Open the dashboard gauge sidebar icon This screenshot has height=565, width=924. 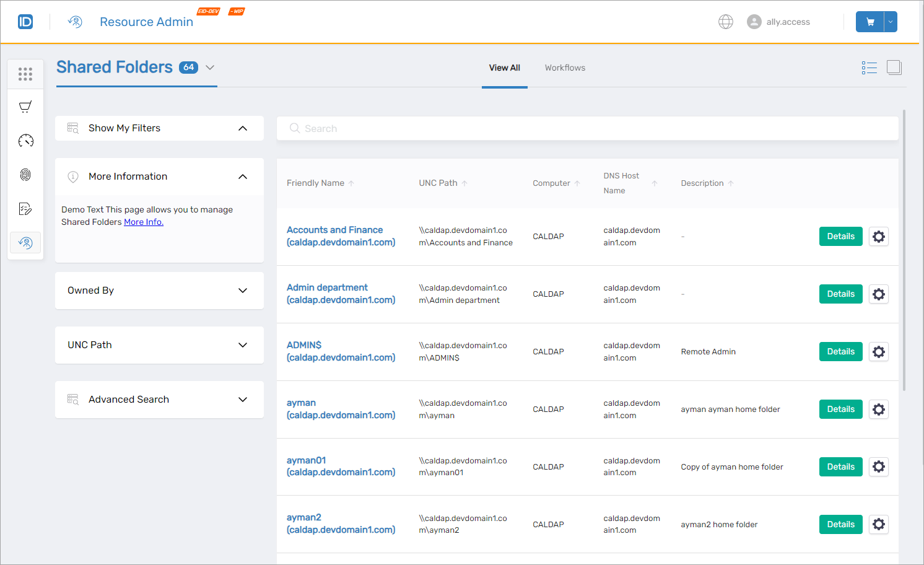click(25, 141)
